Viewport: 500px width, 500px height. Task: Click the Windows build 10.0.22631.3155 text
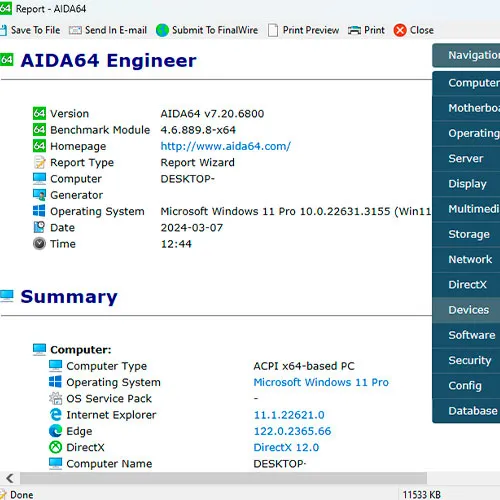(345, 211)
